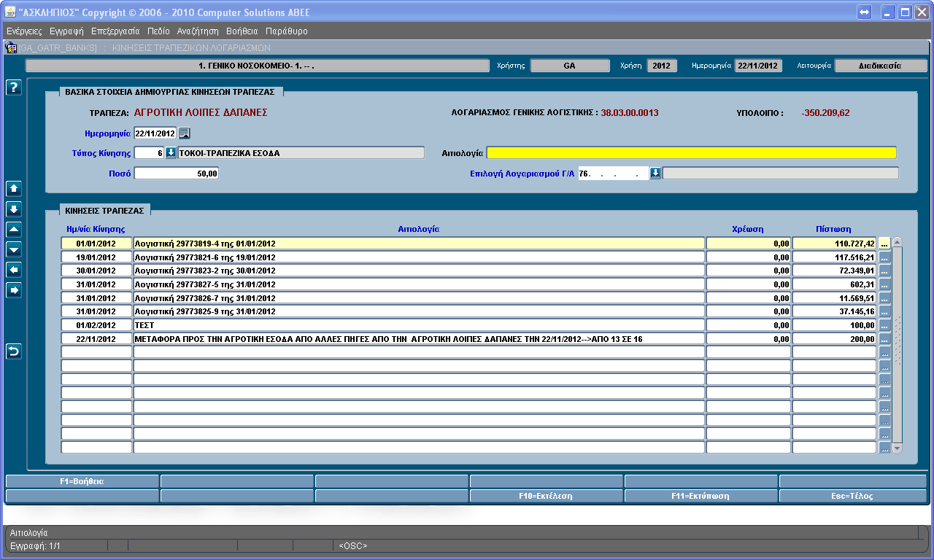Click the Γ/Λ account code field starting 76

tap(612, 174)
